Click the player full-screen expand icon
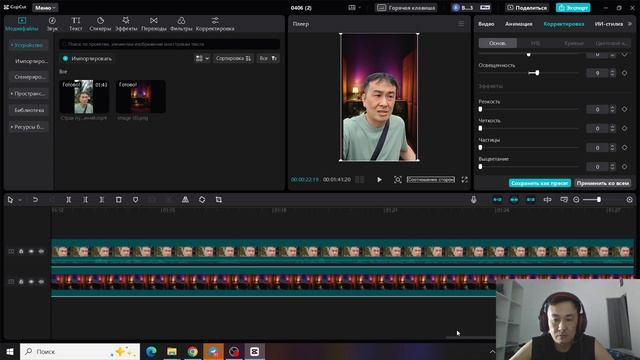The height and width of the screenshot is (360, 640). (x=464, y=180)
